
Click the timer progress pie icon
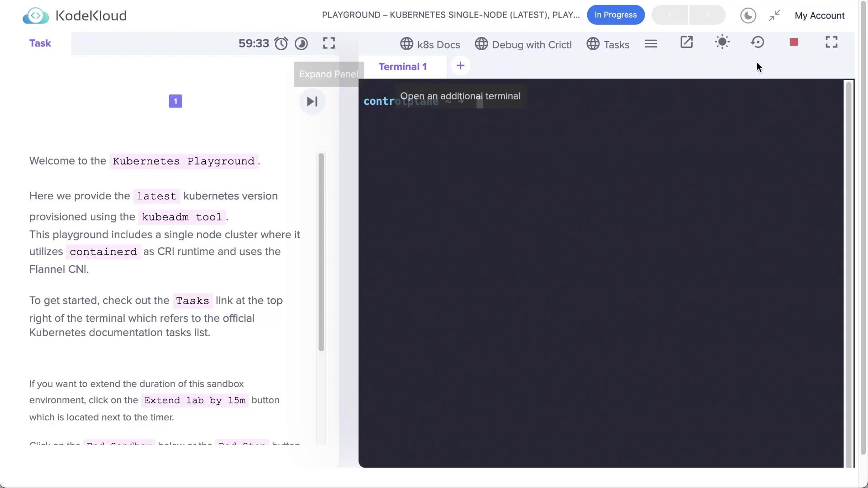(301, 43)
